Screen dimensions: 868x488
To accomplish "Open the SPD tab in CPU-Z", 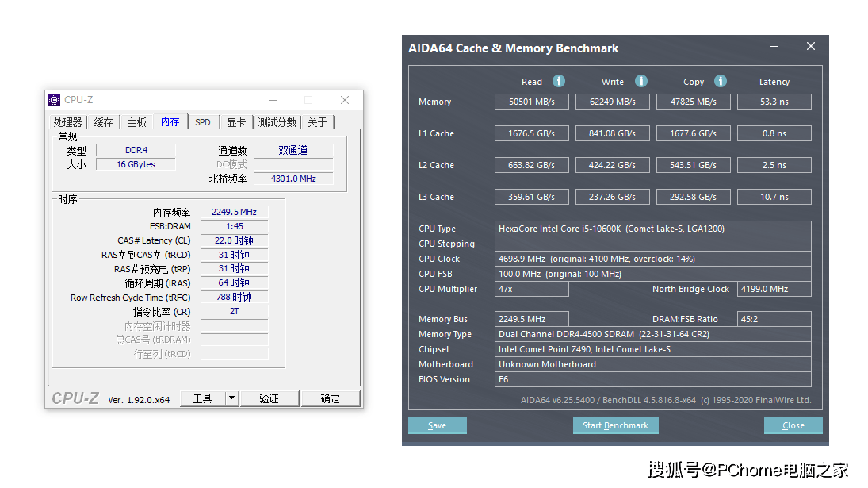I will 203,122.
